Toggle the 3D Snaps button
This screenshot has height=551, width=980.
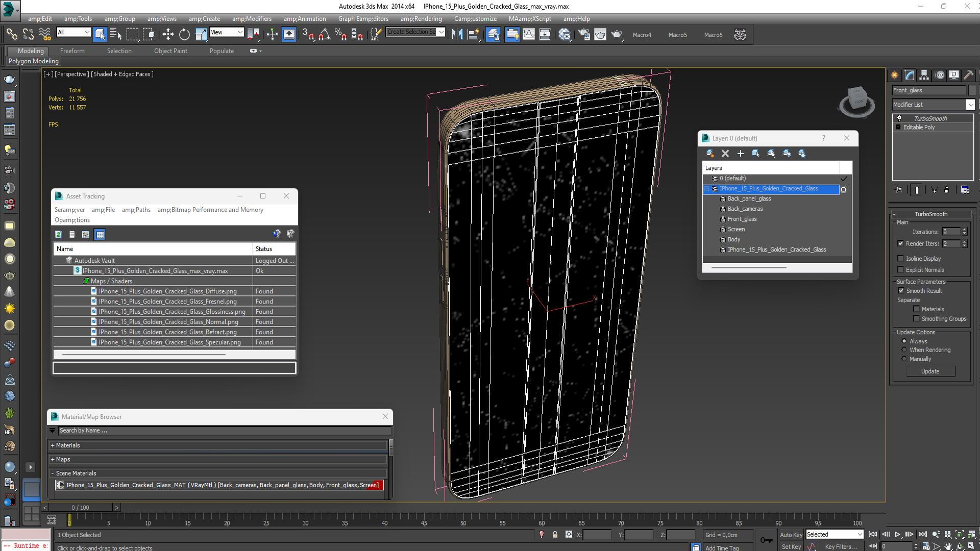308,34
